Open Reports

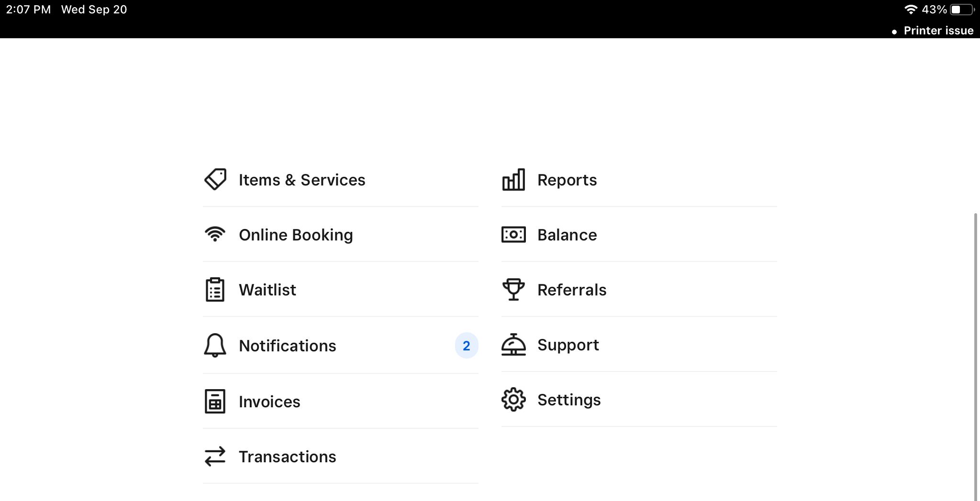567,180
